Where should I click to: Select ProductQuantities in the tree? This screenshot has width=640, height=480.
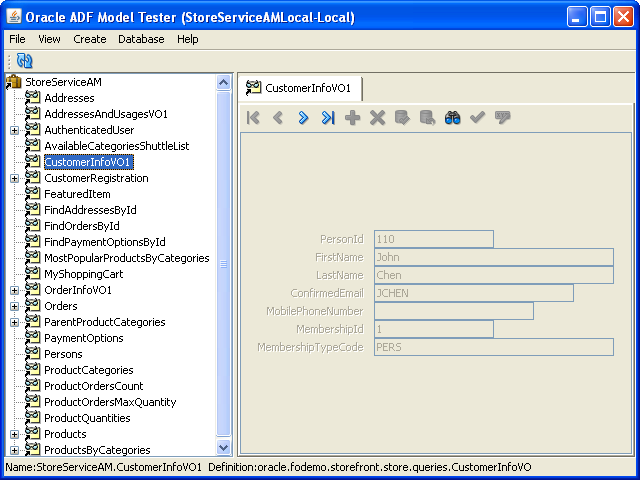click(x=87, y=418)
